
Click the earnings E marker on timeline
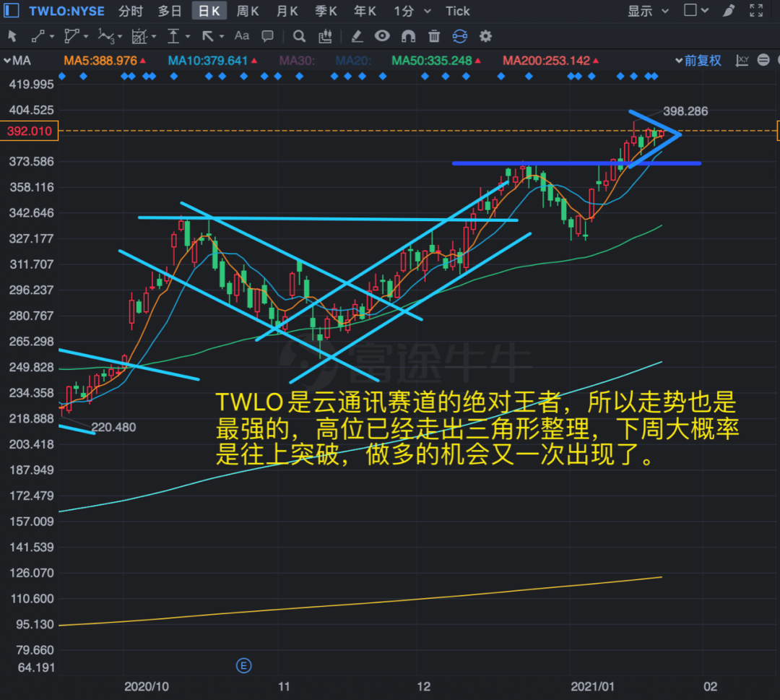click(244, 665)
